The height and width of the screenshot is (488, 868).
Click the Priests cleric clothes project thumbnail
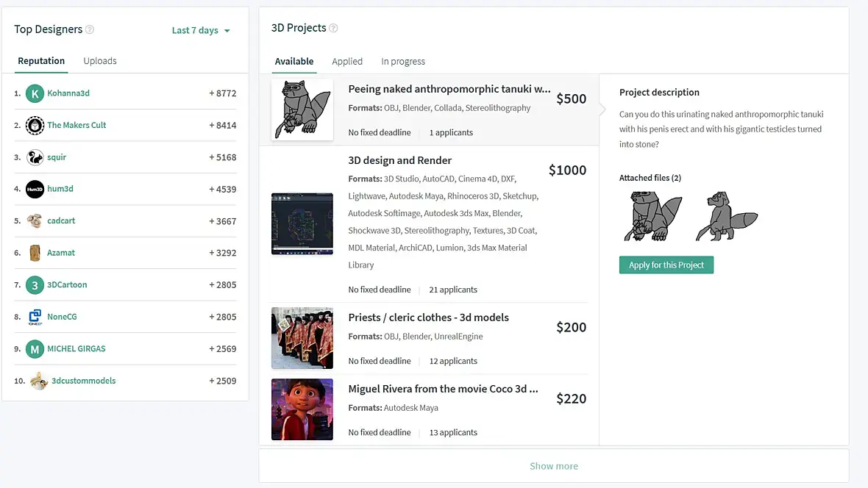click(302, 338)
